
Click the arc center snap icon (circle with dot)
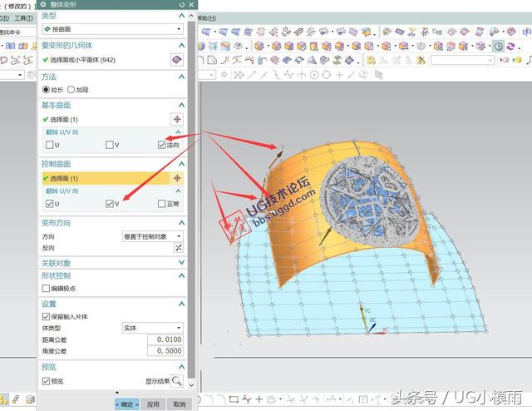314,75
